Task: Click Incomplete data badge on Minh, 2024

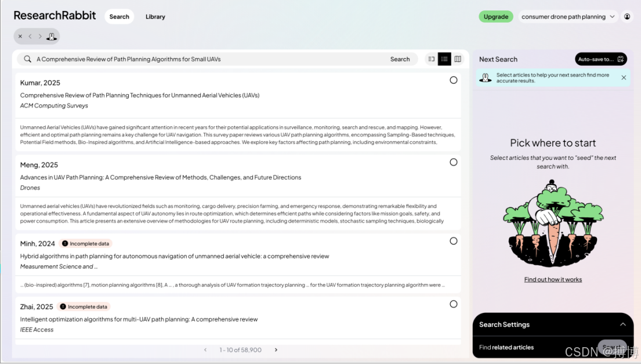Action: [85, 244]
